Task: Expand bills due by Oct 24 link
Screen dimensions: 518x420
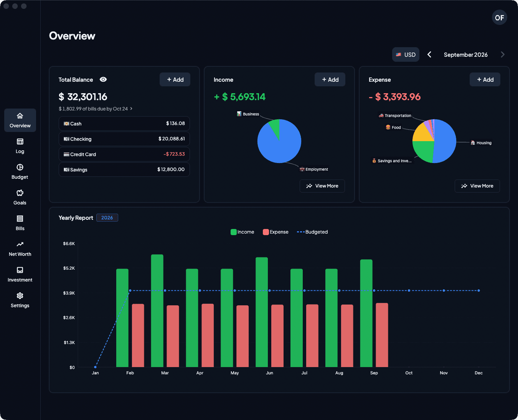Action: point(96,109)
